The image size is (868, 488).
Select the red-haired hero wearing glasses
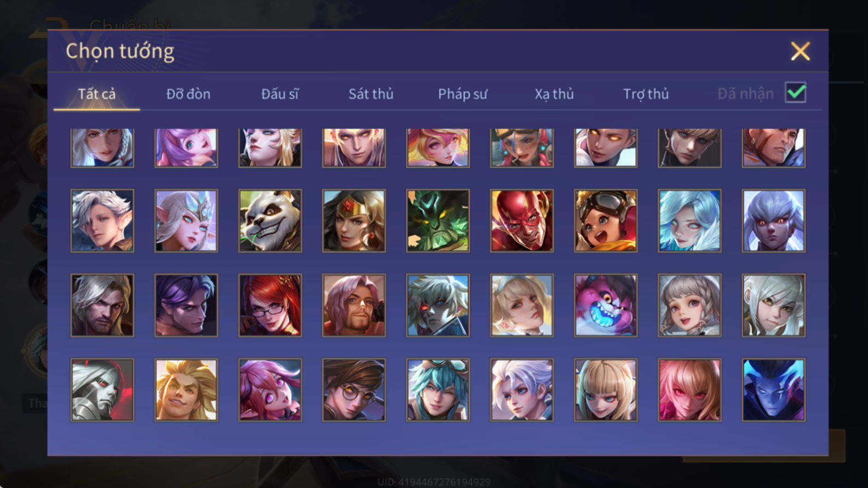coord(270,305)
